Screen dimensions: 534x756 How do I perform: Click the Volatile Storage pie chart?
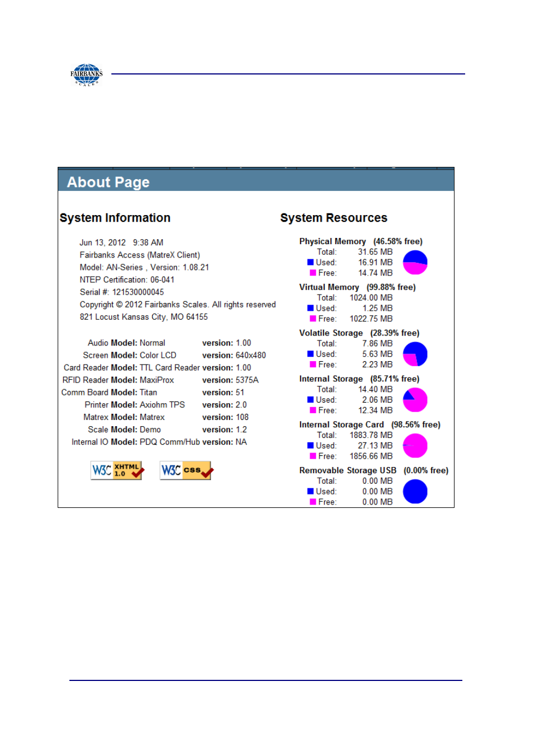click(x=415, y=354)
